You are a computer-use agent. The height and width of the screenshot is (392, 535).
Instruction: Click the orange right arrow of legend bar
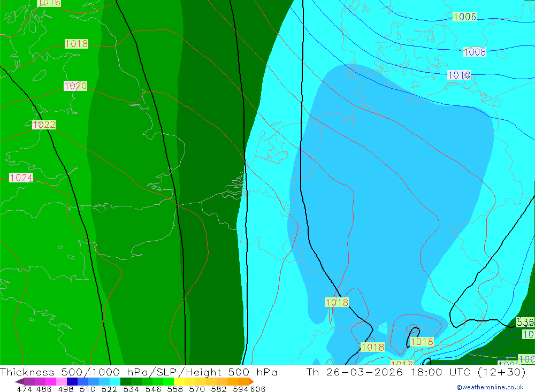pyautogui.click(x=251, y=381)
